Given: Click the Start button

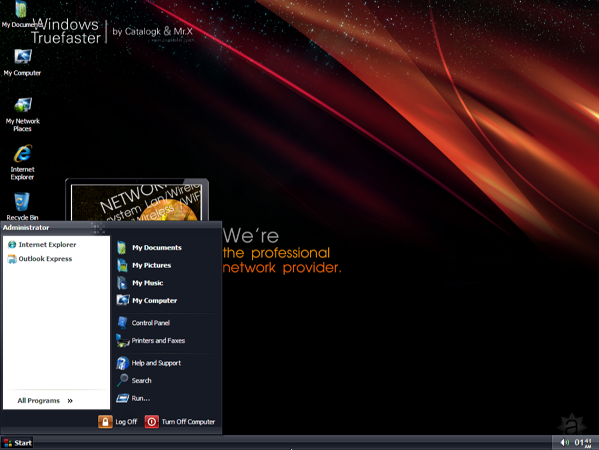Looking at the screenshot, I should pyautogui.click(x=17, y=443).
